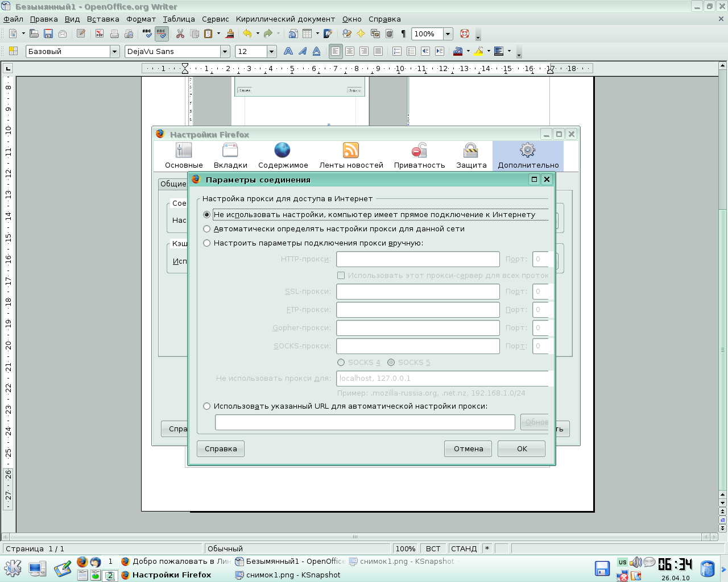Viewport: 728px width, 582px height.
Task: Open the Правка menu
Action: [x=44, y=19]
